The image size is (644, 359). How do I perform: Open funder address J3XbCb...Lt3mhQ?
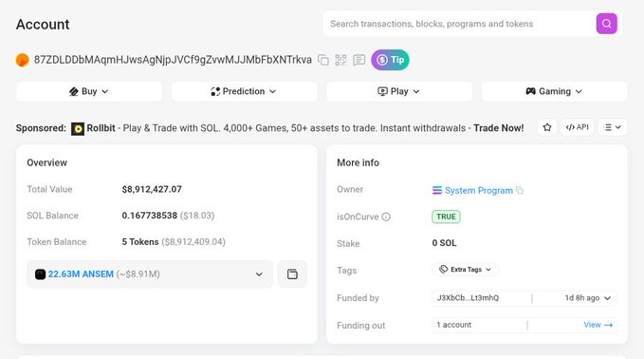pyautogui.click(x=468, y=297)
